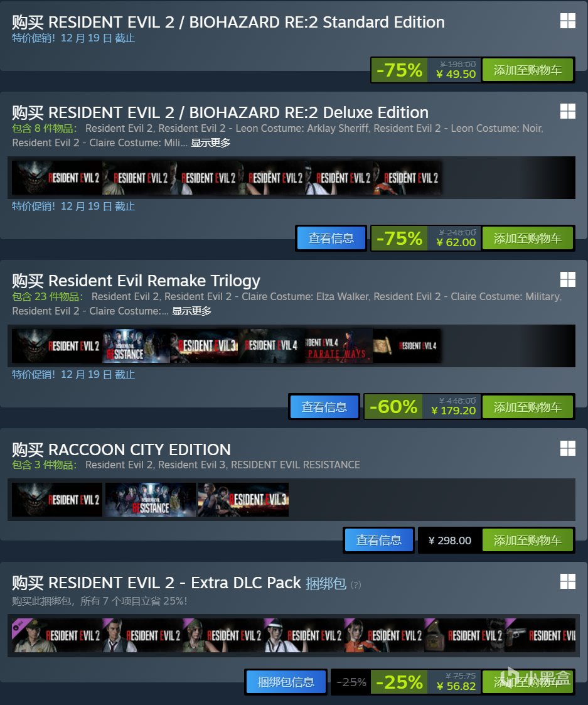Open Separate Ways thumbnail in Remake Trilogy
Image resolution: width=588 pixels, height=705 pixels.
coord(338,346)
